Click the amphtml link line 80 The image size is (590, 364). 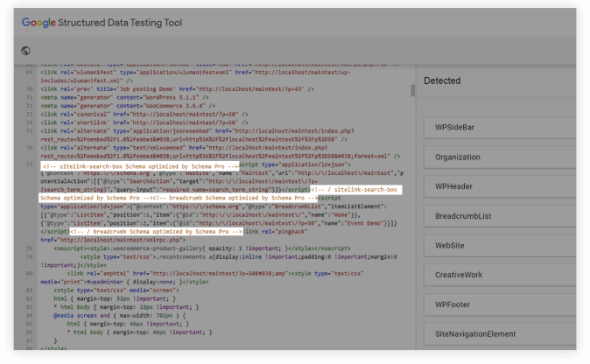tap(202, 277)
